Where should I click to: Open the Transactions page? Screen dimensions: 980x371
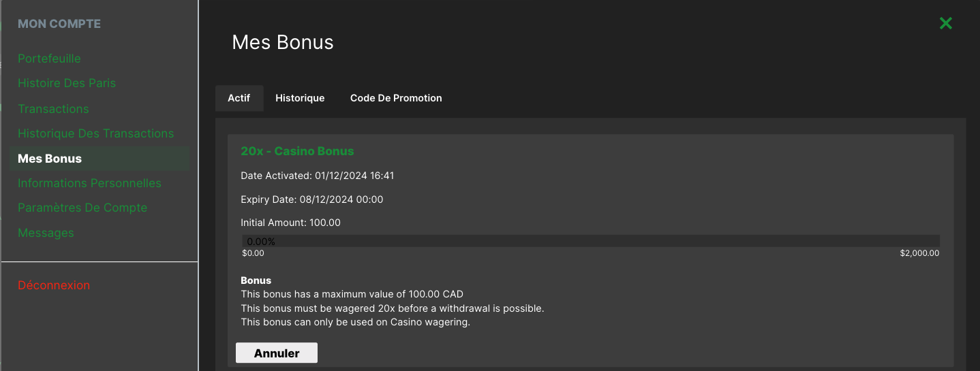pos(53,109)
